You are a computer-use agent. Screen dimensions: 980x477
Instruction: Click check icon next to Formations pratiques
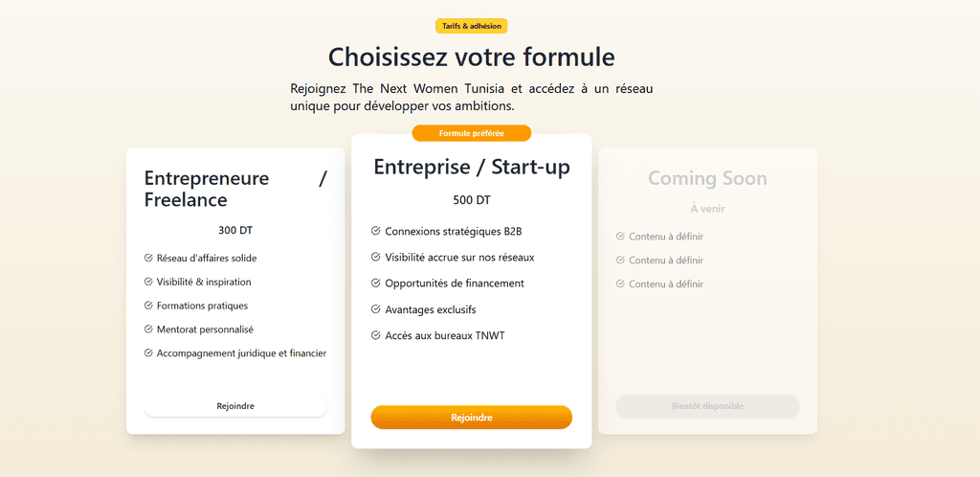148,306
